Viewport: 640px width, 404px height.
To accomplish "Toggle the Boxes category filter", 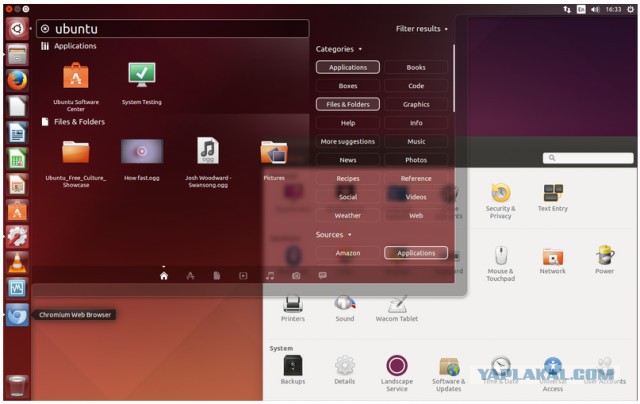I will 348,86.
